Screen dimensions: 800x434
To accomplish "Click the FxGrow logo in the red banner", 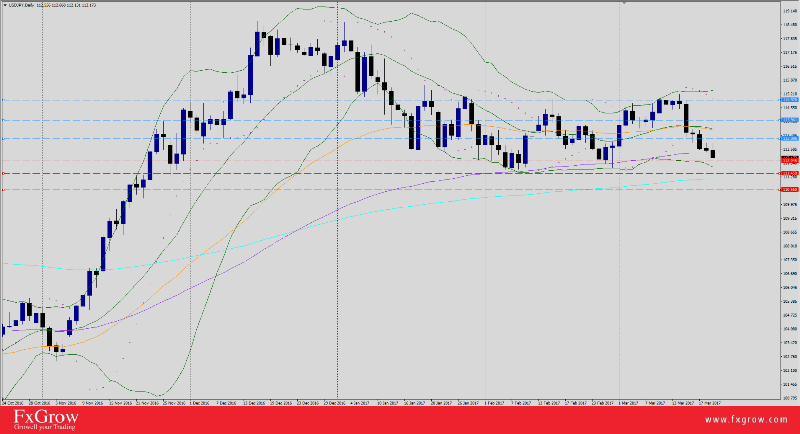I will [x=45, y=415].
